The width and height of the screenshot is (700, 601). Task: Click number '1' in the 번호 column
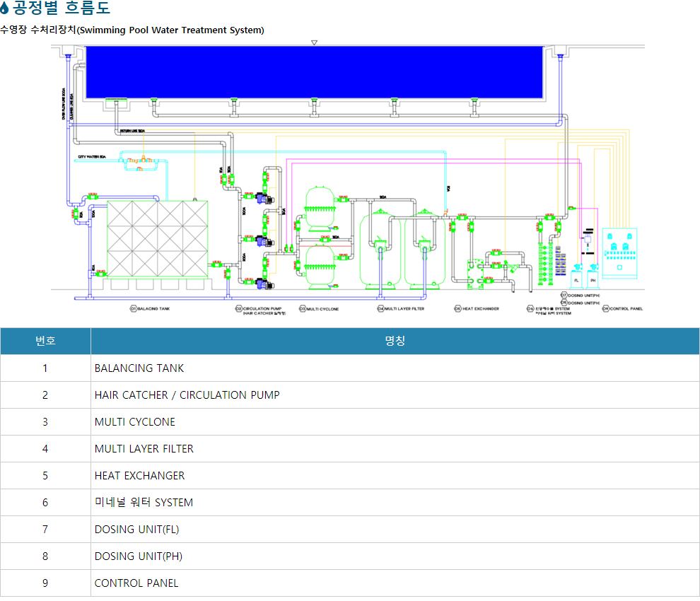point(45,368)
